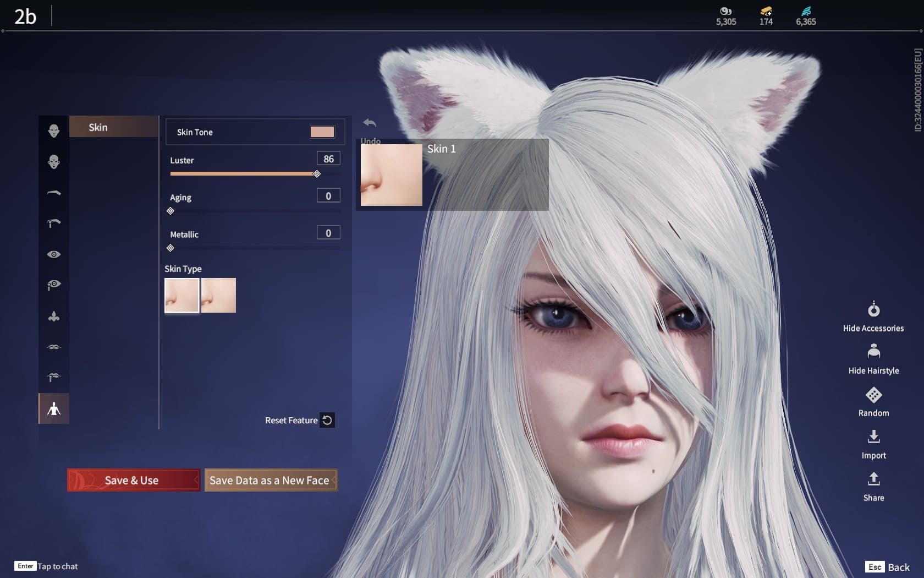Select the eyebrow makeup brush icon
The width and height of the screenshot is (924, 578).
click(x=54, y=223)
